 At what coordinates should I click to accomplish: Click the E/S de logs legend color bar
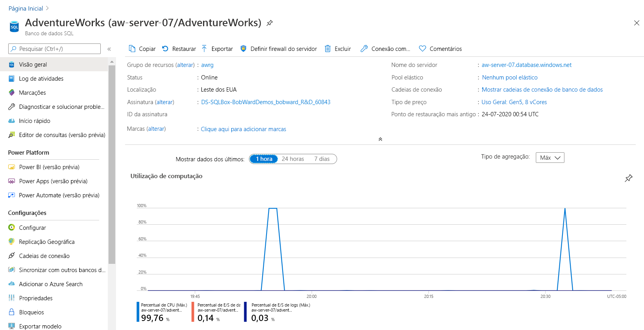[245, 312]
